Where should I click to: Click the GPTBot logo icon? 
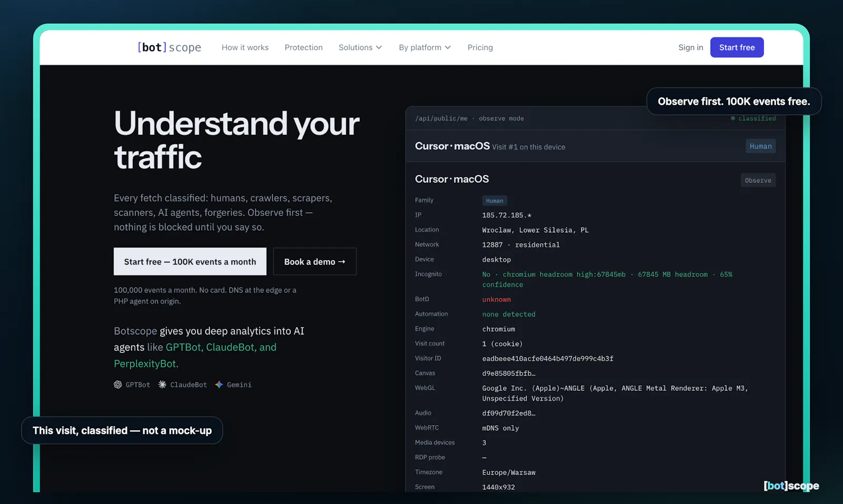pyautogui.click(x=118, y=384)
